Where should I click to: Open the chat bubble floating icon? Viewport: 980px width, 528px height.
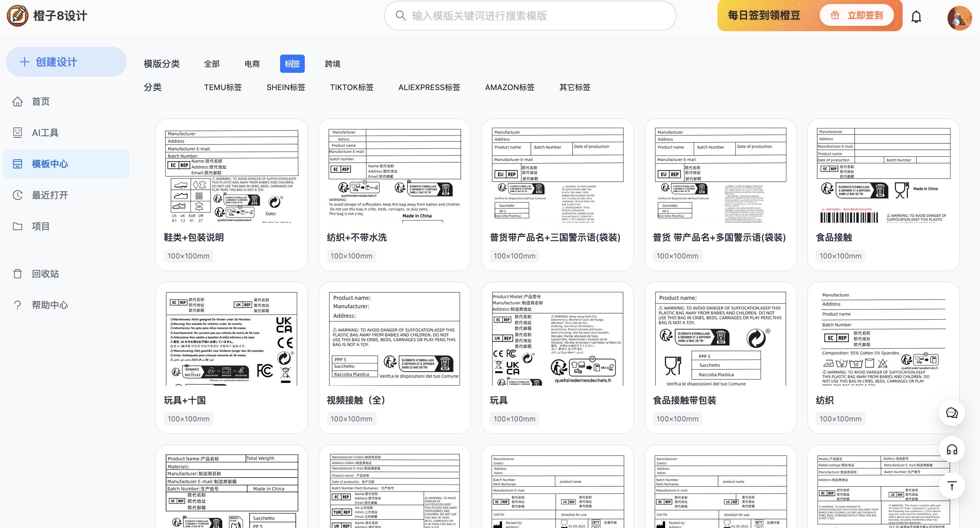(951, 413)
